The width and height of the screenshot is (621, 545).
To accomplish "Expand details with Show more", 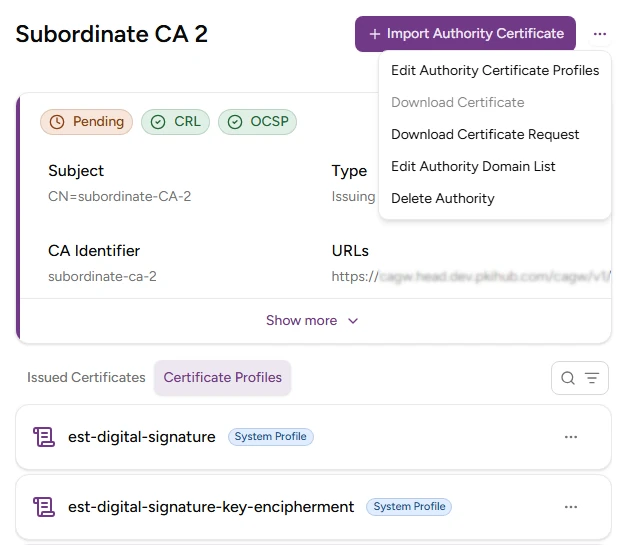I will [312, 321].
